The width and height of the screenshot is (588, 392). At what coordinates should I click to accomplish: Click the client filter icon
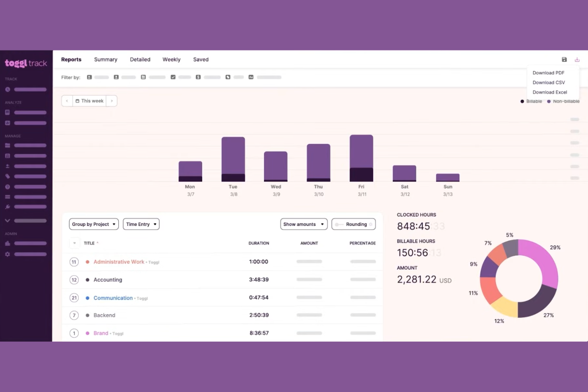116,77
